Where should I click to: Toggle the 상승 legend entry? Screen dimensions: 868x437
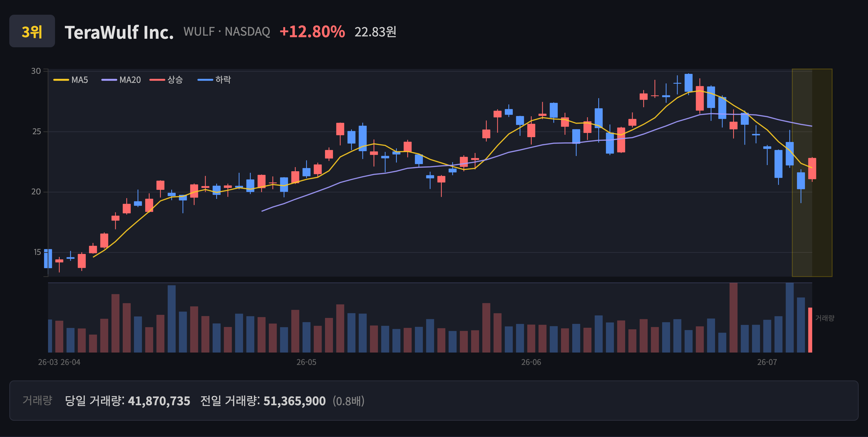(x=166, y=80)
